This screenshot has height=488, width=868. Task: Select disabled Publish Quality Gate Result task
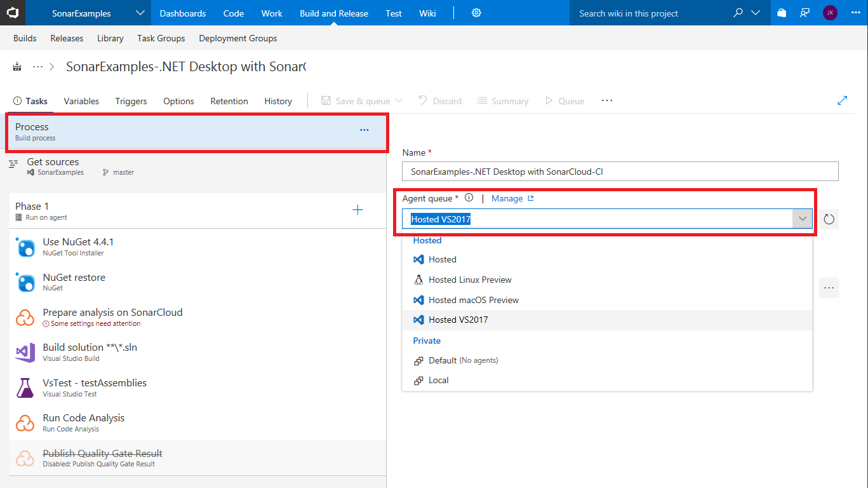click(197, 458)
